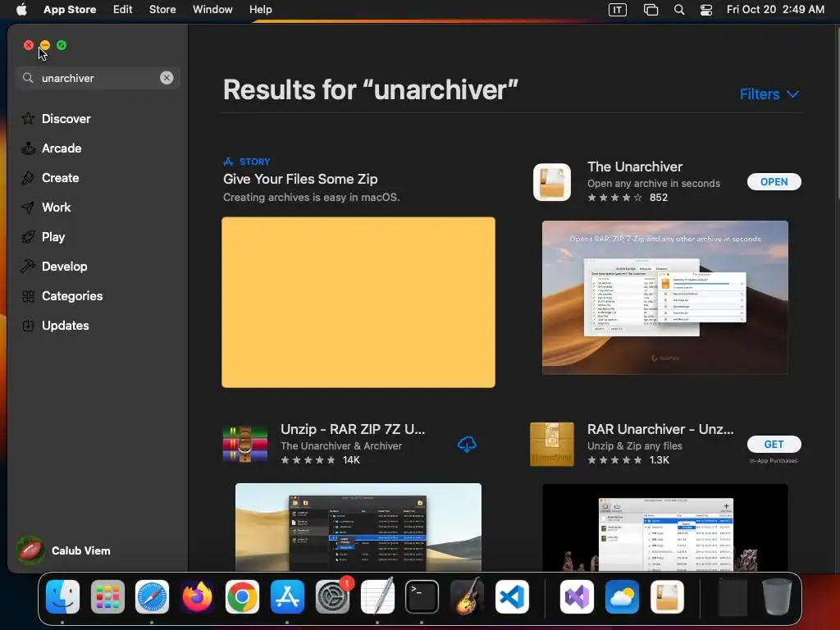Clear the unarchiver search text

click(x=167, y=78)
